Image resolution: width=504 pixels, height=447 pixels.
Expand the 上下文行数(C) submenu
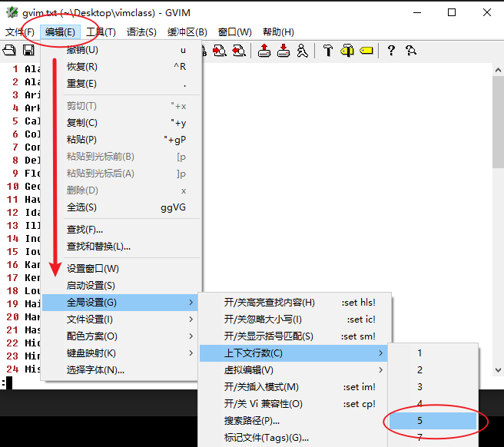293,353
